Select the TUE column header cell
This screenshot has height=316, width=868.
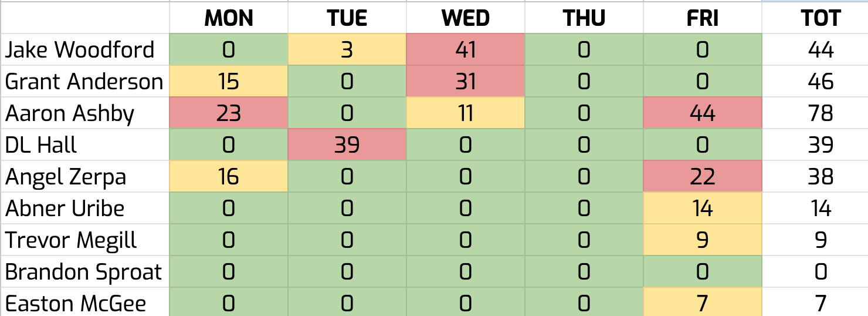click(347, 18)
